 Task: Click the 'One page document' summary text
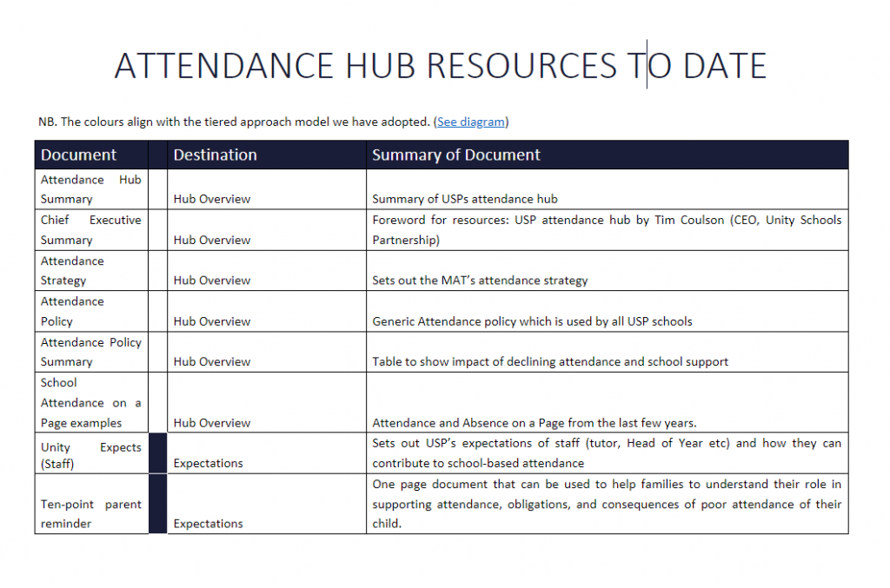coord(607,504)
